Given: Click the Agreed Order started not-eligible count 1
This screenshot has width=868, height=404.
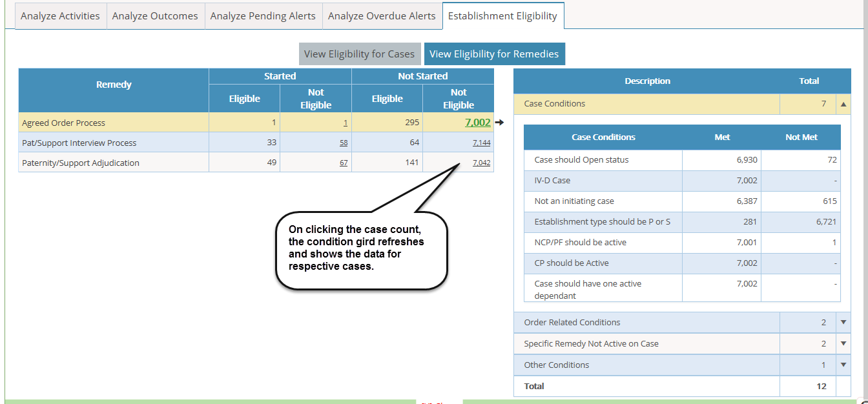Looking at the screenshot, I should tap(346, 123).
